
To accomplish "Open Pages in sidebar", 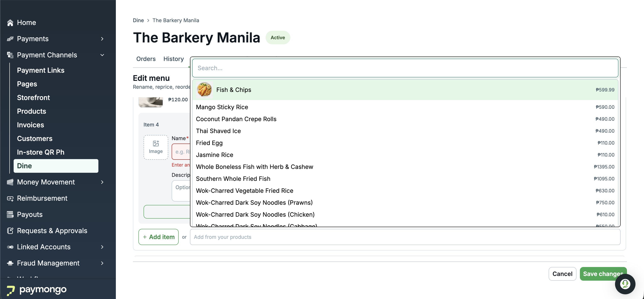I will 27,84.
